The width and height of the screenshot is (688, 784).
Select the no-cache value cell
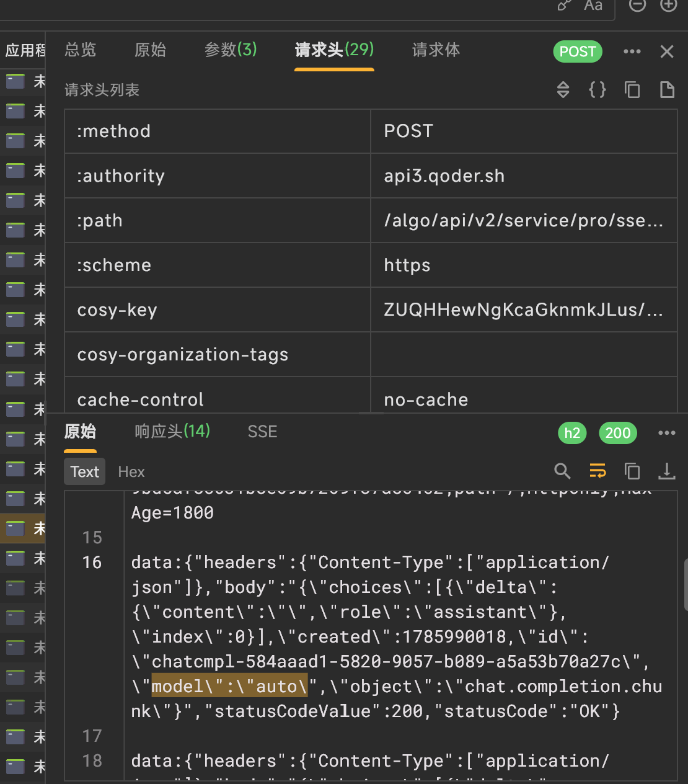524,395
